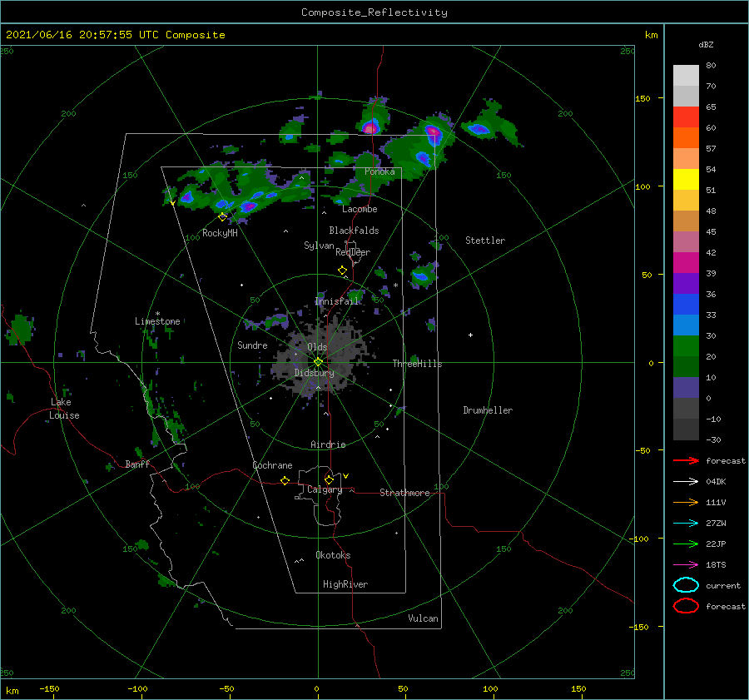The height and width of the screenshot is (700, 749).
Task: Click the asterisk marker above Limestone
Action: pos(157,314)
